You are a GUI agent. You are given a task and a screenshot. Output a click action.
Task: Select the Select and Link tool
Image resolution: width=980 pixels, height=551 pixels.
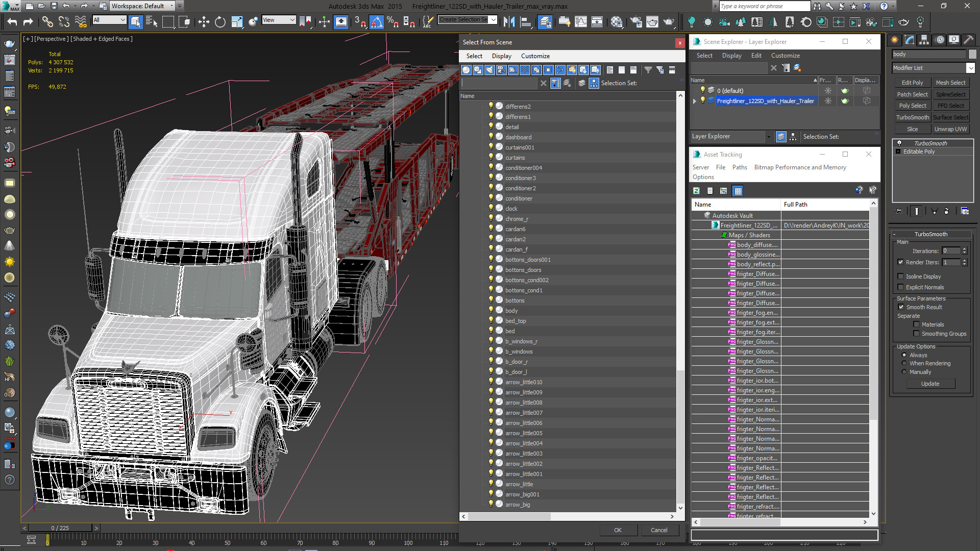[47, 21]
